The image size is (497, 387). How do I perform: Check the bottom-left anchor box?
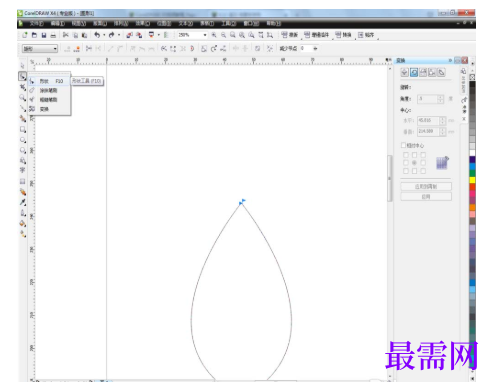coord(406,171)
